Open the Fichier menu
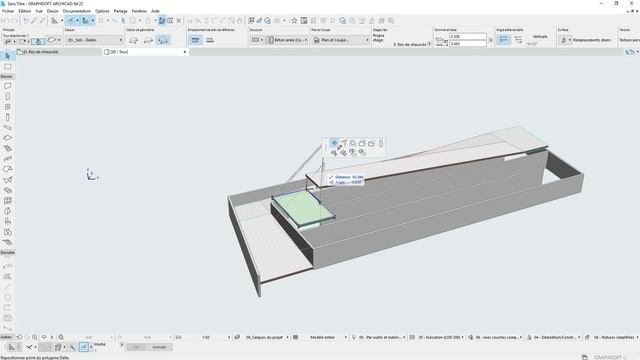Screen dimensions: 640x360 click(x=8, y=11)
